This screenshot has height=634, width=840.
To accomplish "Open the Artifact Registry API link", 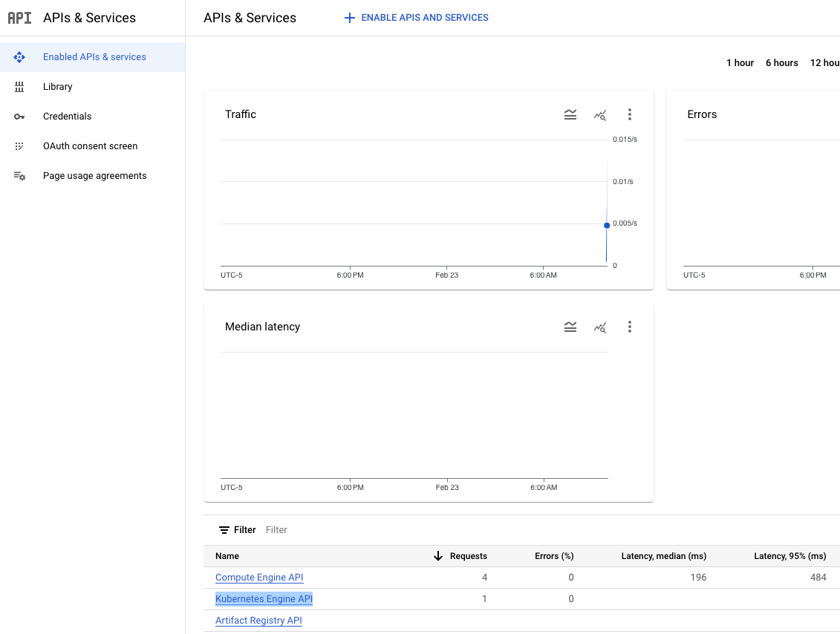I will (258, 620).
